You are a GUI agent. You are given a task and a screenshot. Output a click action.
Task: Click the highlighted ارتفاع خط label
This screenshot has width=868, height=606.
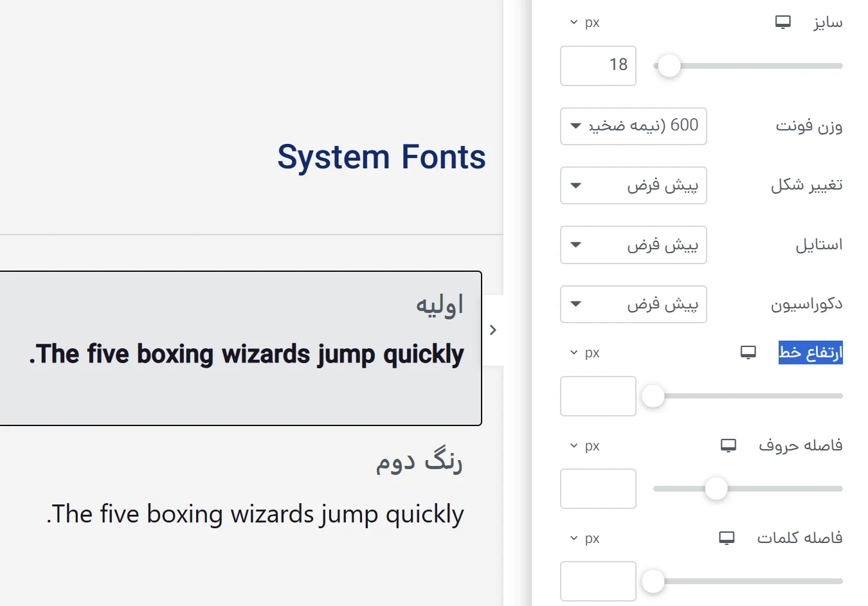pyautogui.click(x=810, y=352)
